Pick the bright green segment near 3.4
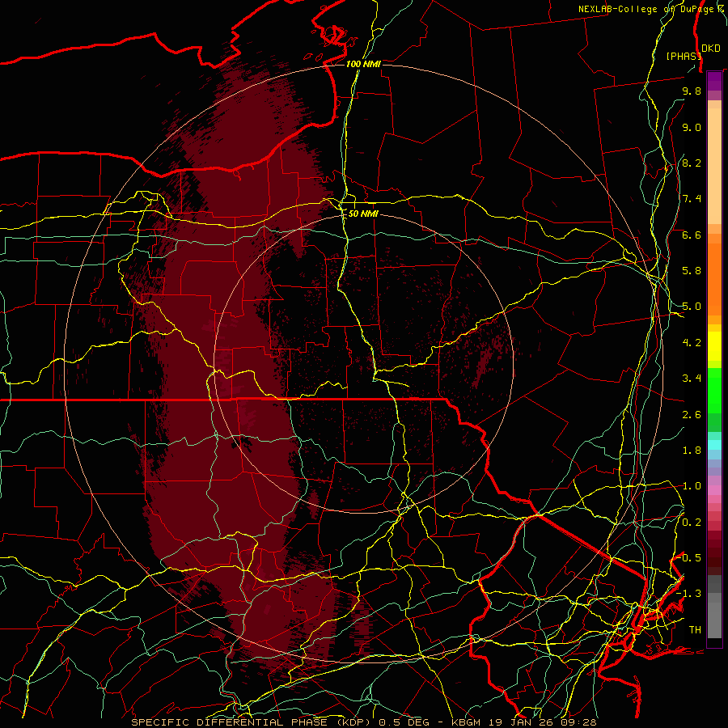 coord(714,391)
